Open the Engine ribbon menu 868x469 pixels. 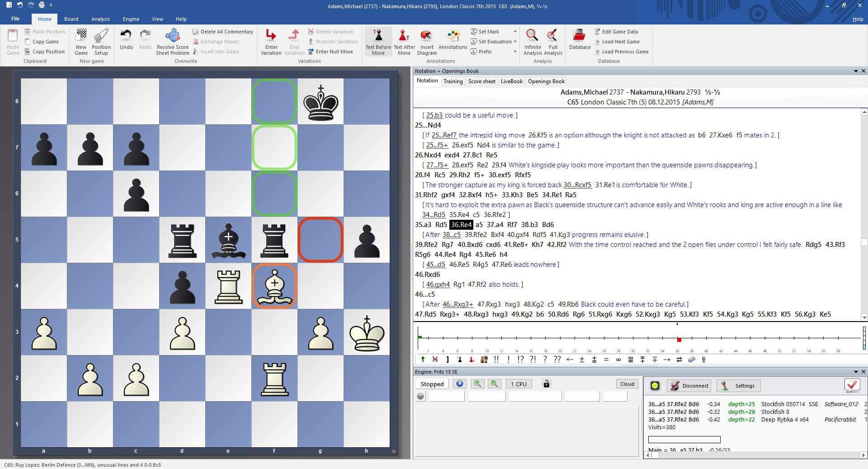click(x=130, y=19)
